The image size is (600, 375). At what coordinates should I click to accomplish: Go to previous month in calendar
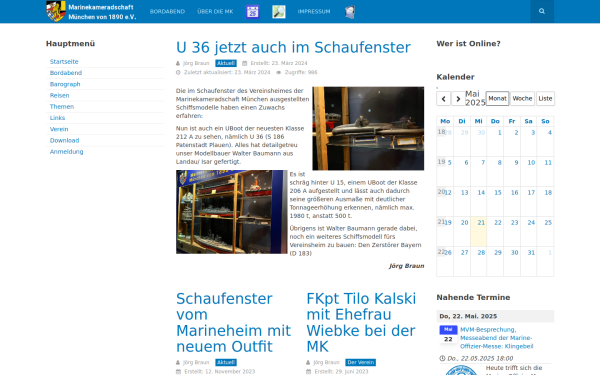click(x=443, y=98)
